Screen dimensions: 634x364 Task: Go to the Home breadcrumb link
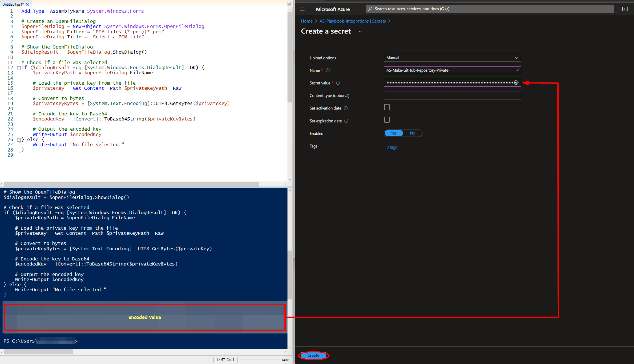pyautogui.click(x=306, y=21)
